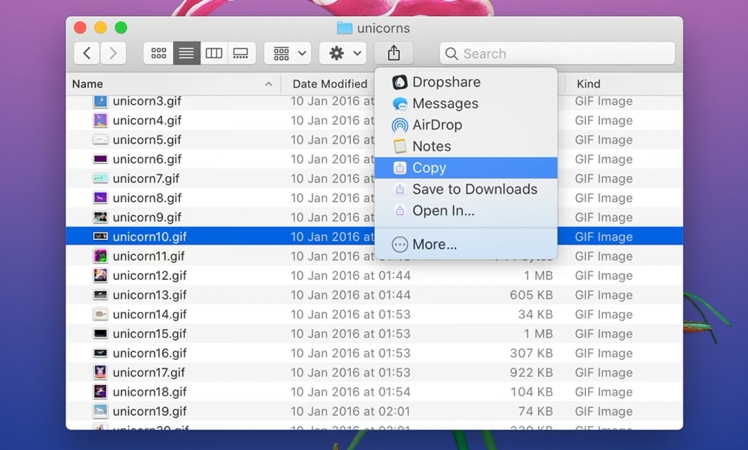Switch to icon view
The width and height of the screenshot is (748, 450).
click(158, 53)
